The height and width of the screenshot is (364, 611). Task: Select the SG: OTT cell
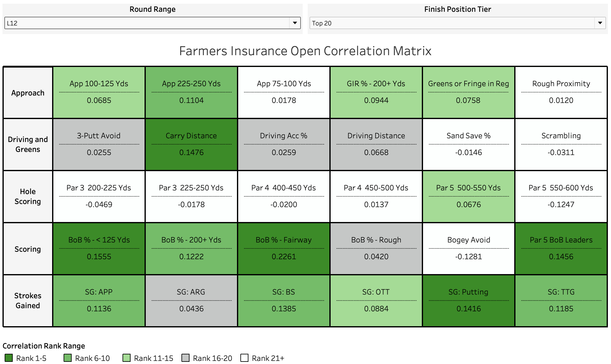(x=376, y=301)
